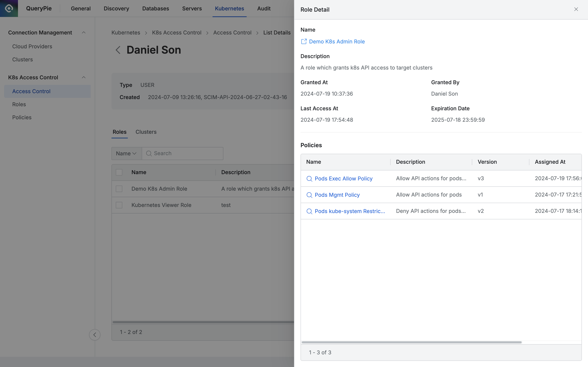
Task: Collapse the K8s Access Control section
Action: (84, 77)
